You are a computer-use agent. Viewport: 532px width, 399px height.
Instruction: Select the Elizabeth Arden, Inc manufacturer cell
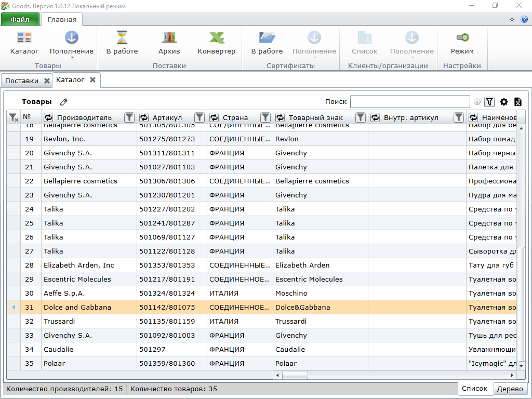pyautogui.click(x=89, y=265)
